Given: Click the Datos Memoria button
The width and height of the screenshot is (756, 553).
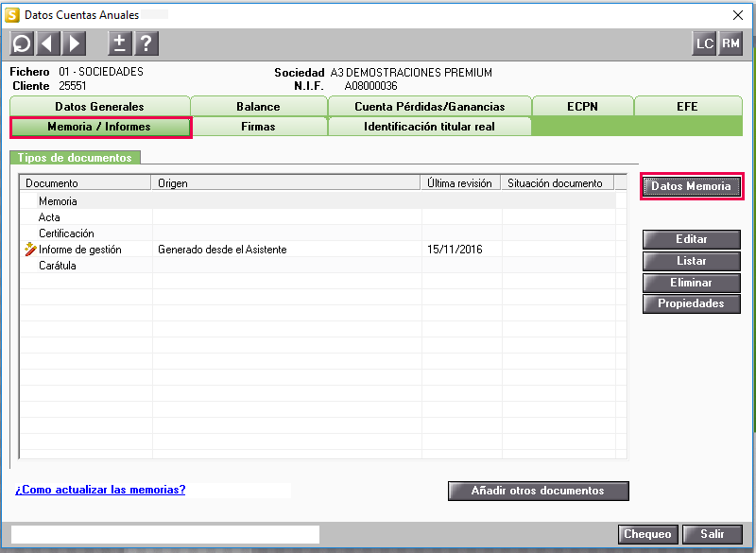Looking at the screenshot, I should [692, 186].
